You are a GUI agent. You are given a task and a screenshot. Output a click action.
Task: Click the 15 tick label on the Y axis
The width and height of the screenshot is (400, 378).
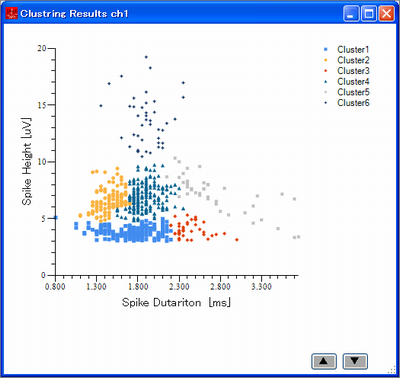pyautogui.click(x=42, y=105)
